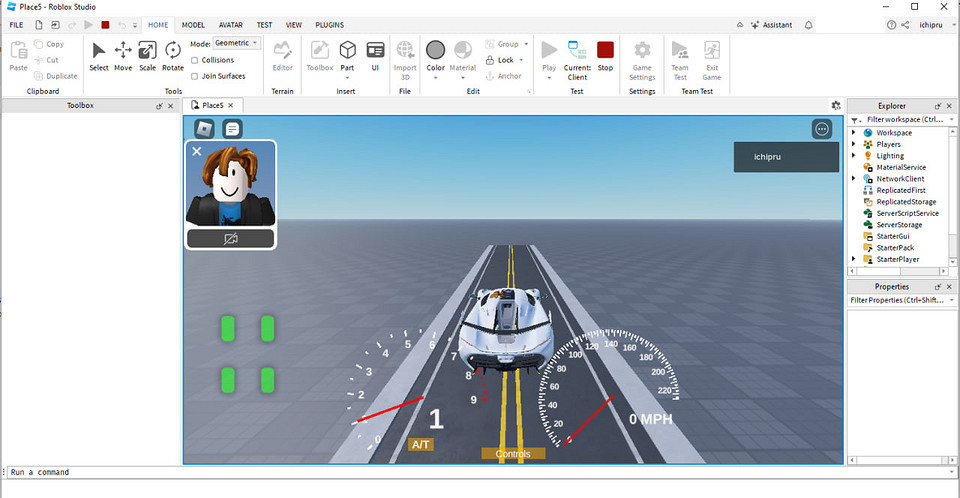
Task: Select the Move tool in the ribbon
Action: pyautogui.click(x=123, y=55)
